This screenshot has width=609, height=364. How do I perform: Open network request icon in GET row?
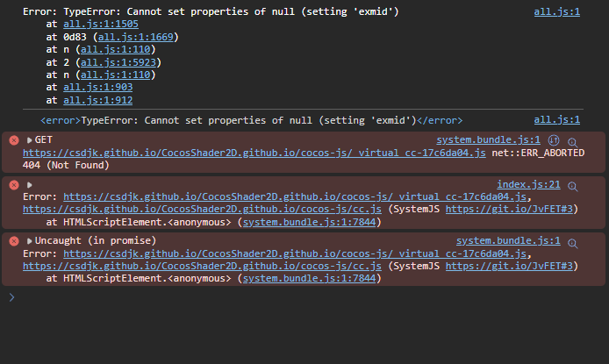click(554, 140)
